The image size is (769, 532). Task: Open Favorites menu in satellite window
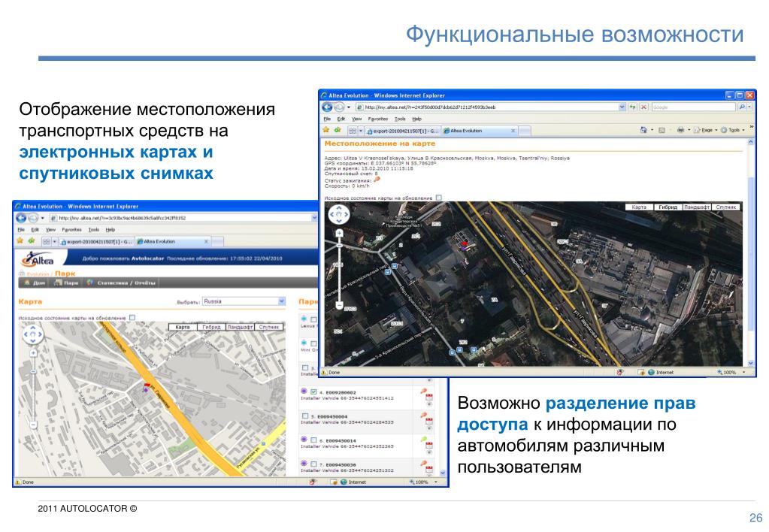point(377,119)
